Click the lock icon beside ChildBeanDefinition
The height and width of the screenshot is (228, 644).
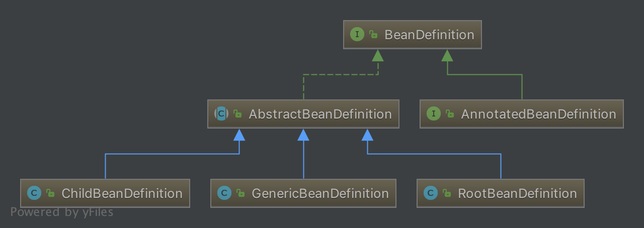(x=50, y=193)
